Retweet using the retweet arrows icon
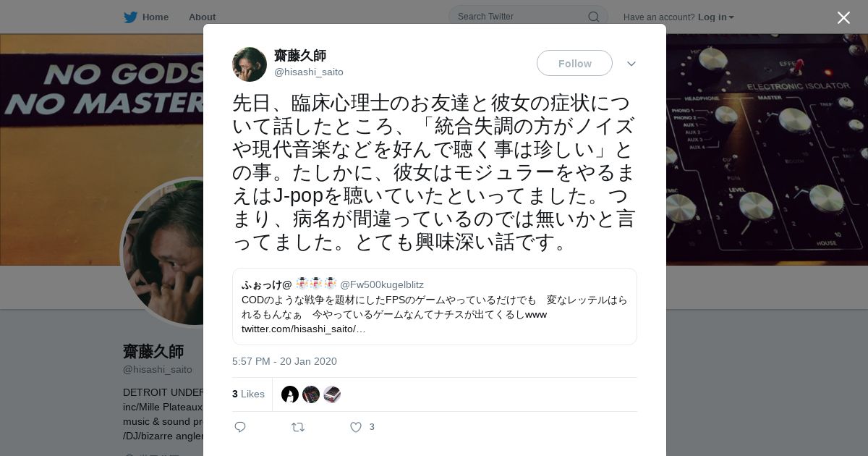868x456 pixels. [x=298, y=427]
